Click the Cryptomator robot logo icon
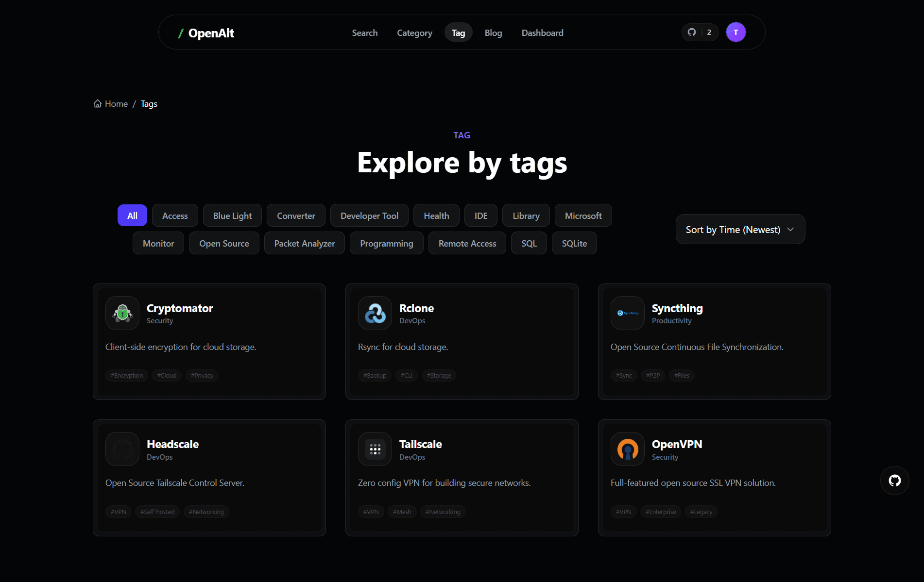 point(122,313)
